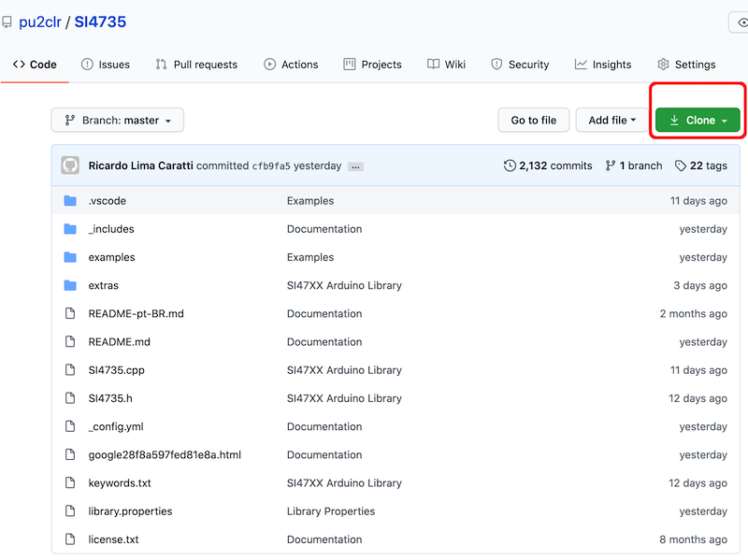Click the Go to file button

click(533, 121)
